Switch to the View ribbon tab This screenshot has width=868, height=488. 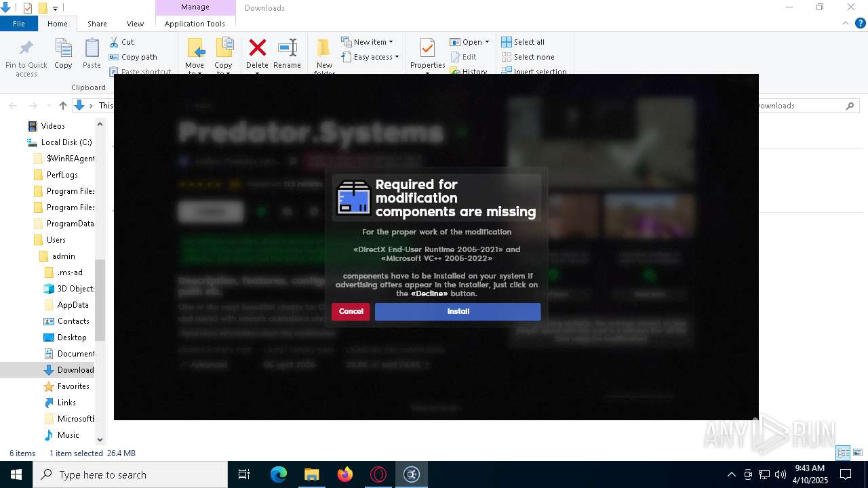point(135,24)
